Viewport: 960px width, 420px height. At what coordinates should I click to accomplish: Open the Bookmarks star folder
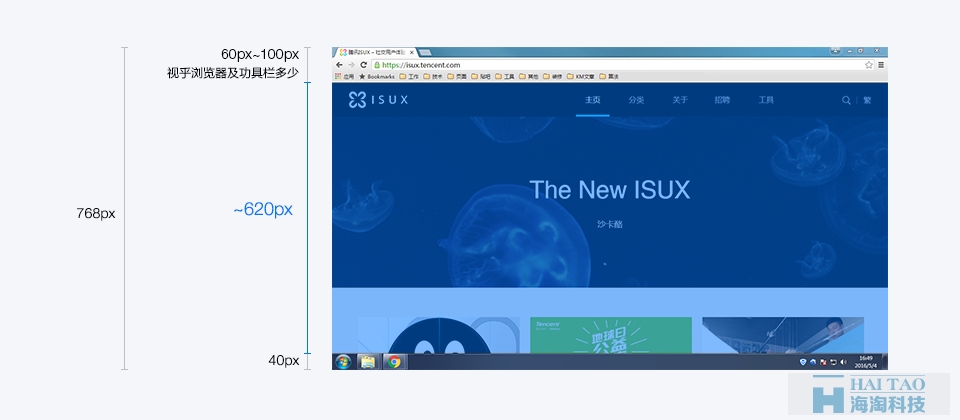[x=377, y=77]
